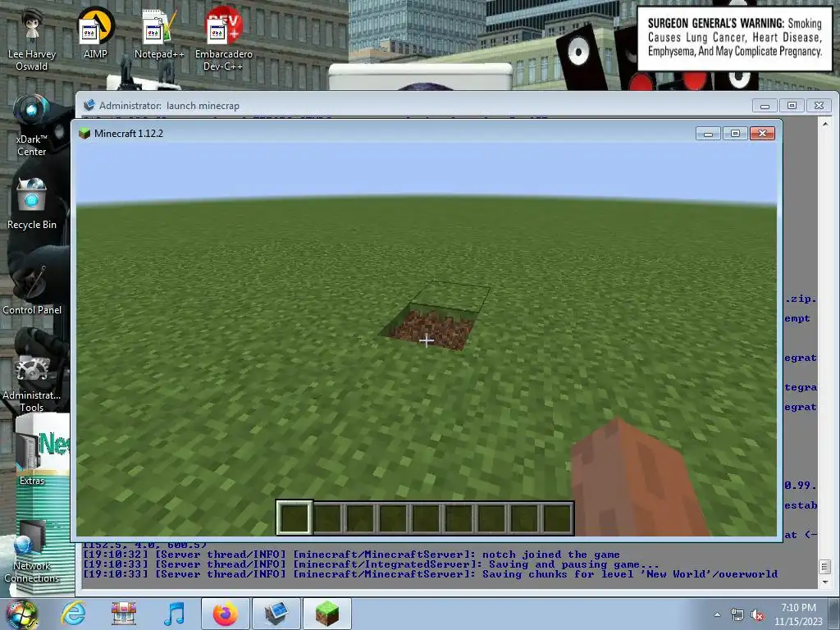The height and width of the screenshot is (630, 840).
Task: Close the launch minecrap console window
Action: (819, 106)
